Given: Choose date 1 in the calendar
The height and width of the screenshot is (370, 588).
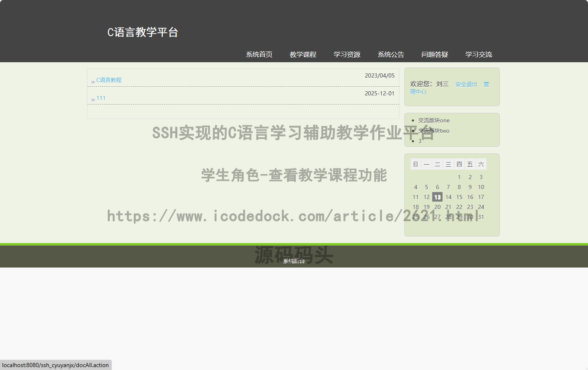Looking at the screenshot, I should pos(459,177).
